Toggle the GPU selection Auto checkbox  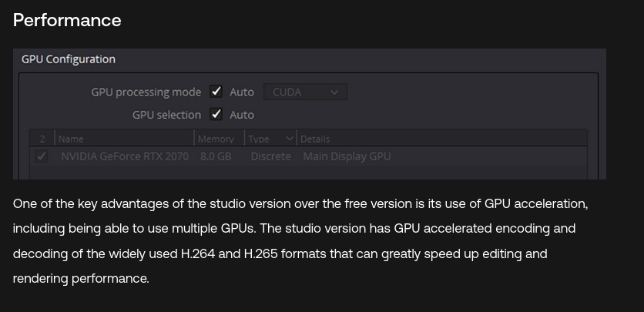pos(216,114)
